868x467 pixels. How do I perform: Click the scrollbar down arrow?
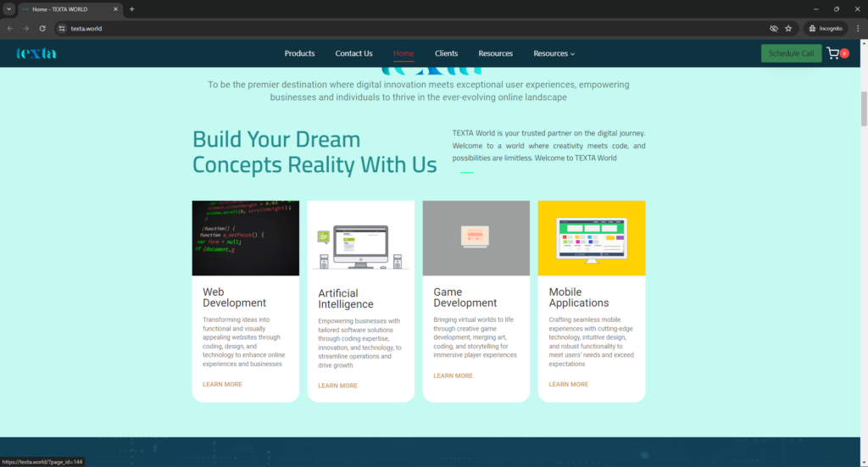(864, 463)
